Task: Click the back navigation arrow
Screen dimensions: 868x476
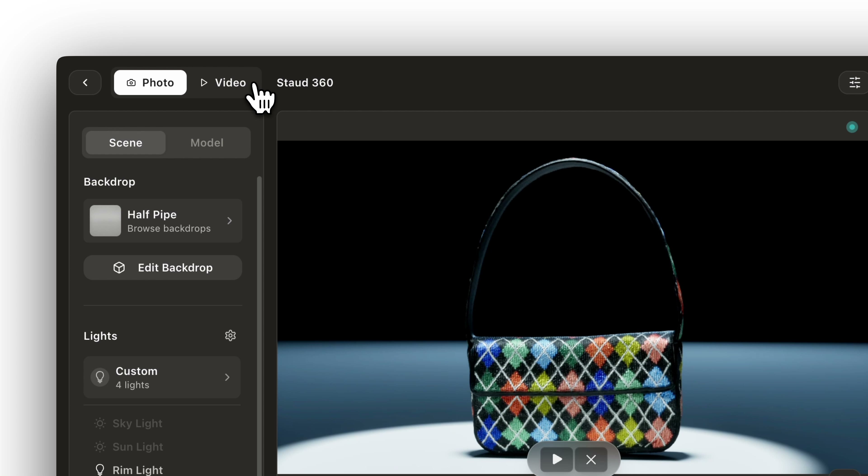Action: click(x=85, y=82)
